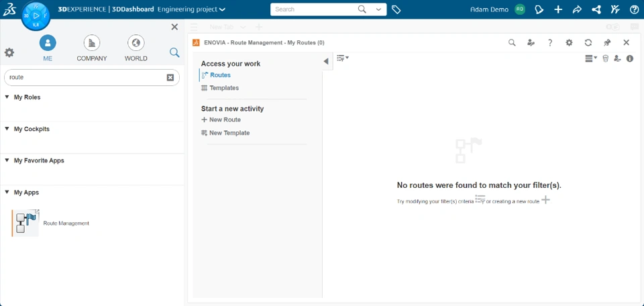Open the 3DEXPERIENCE Compass
The image size is (644, 306).
pyautogui.click(x=36, y=16)
